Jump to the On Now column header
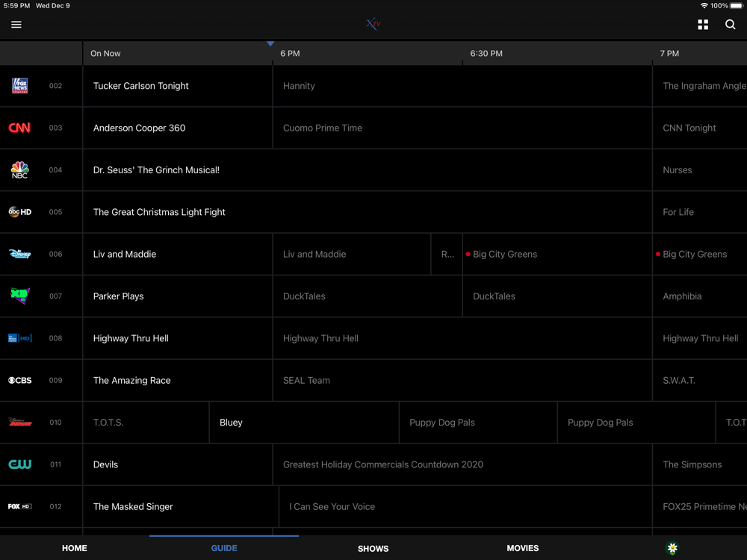Image resolution: width=747 pixels, height=560 pixels. tap(105, 53)
